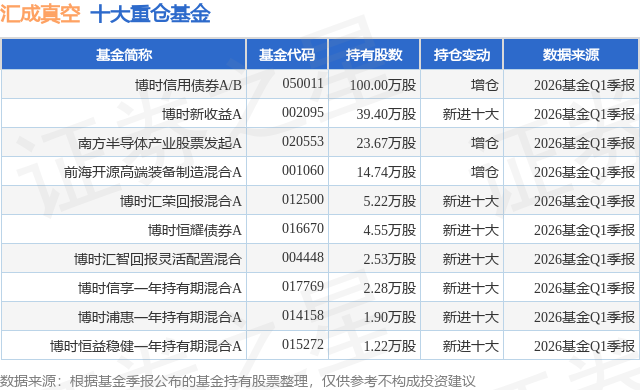Click the 数据来源 column header
Viewport: 640px width, 390px height.
click(571, 55)
